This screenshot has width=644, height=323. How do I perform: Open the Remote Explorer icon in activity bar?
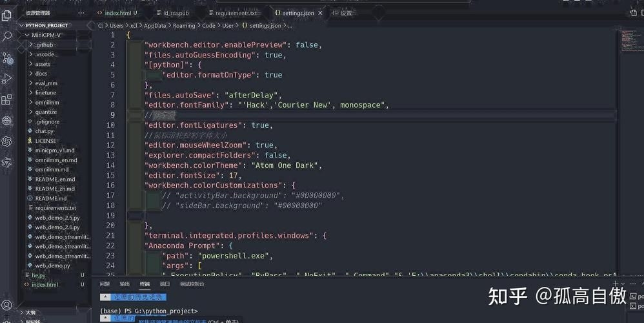(7, 120)
